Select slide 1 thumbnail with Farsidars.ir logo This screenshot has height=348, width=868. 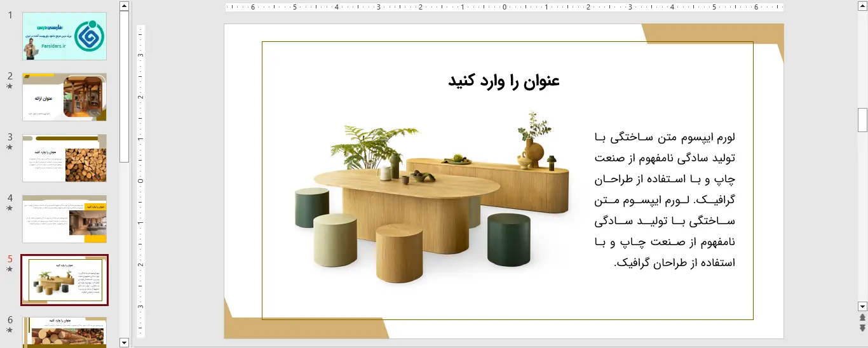click(x=65, y=36)
